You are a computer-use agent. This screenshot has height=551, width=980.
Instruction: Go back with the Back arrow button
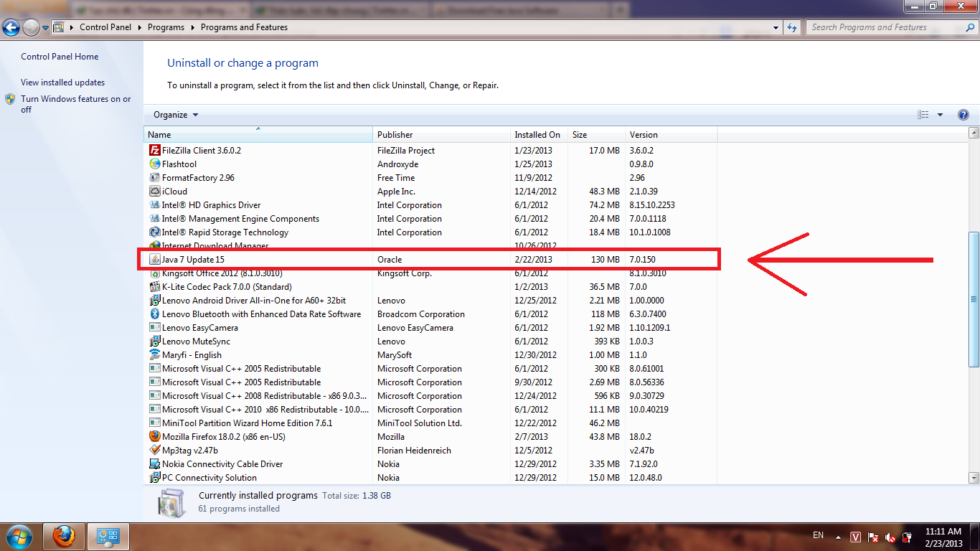click(11, 28)
